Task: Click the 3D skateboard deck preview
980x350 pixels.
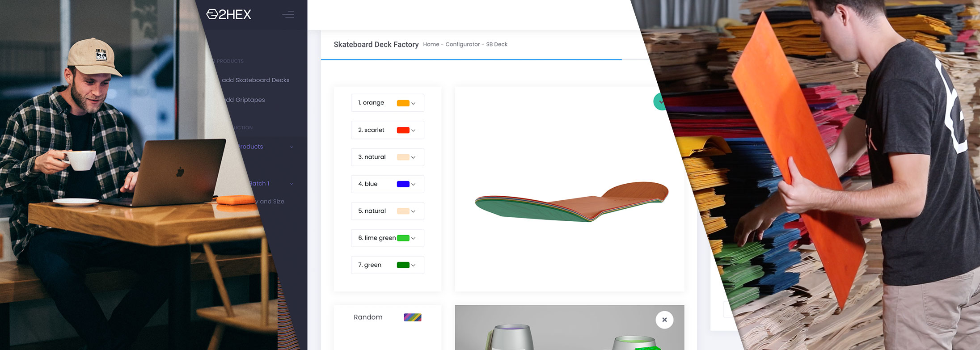Action: tap(571, 202)
